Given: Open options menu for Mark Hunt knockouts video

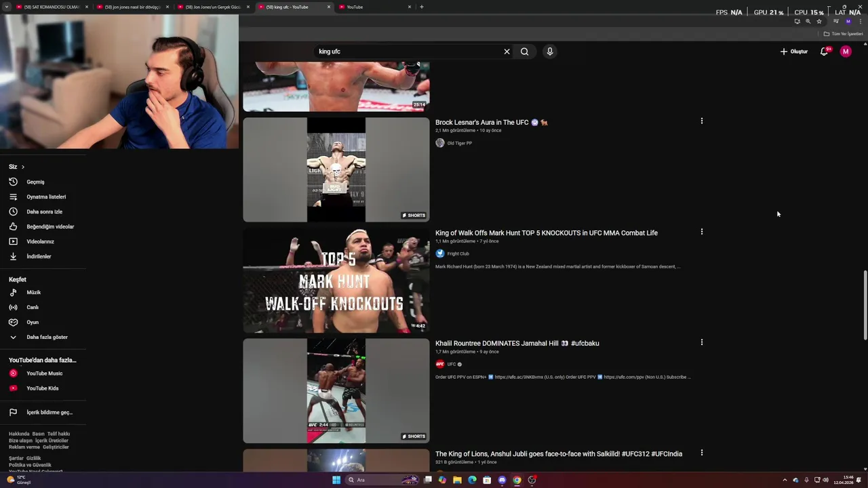Looking at the screenshot, I should click(702, 232).
